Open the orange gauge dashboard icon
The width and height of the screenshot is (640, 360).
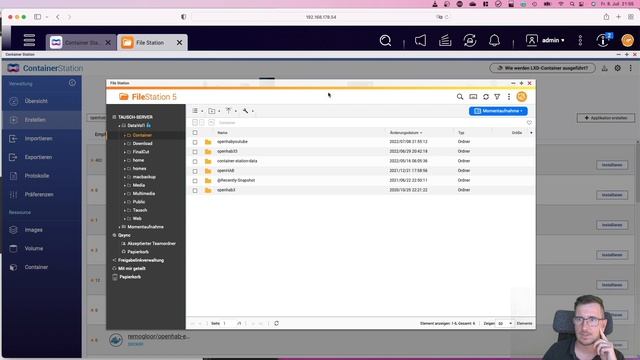pos(627,40)
